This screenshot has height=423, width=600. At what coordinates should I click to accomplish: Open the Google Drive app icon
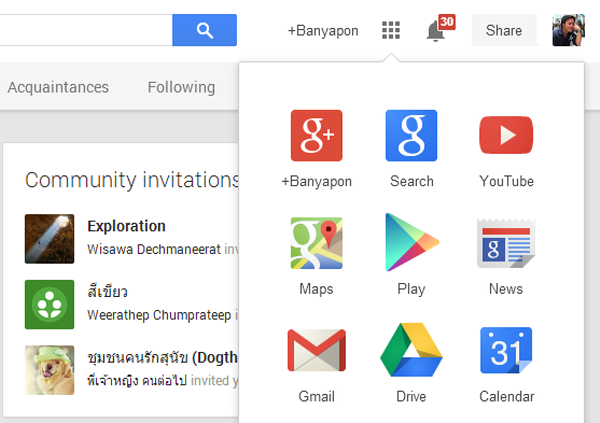pos(411,350)
